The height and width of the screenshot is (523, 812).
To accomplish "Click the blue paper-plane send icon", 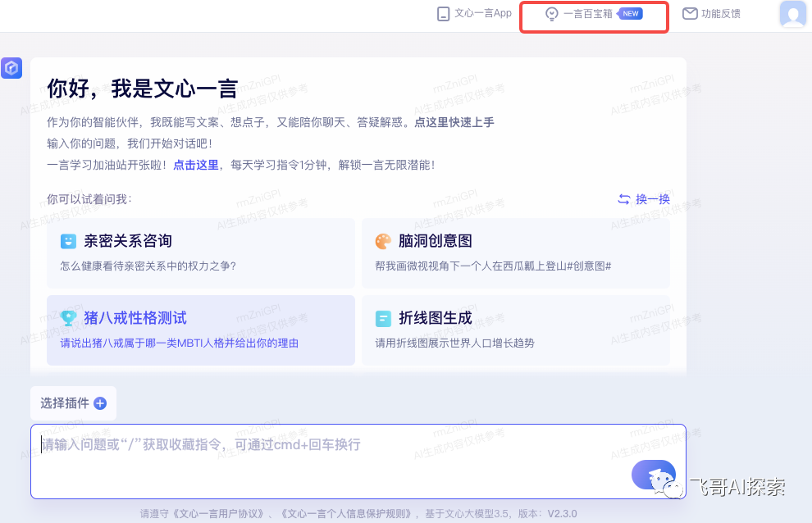I will coord(654,475).
